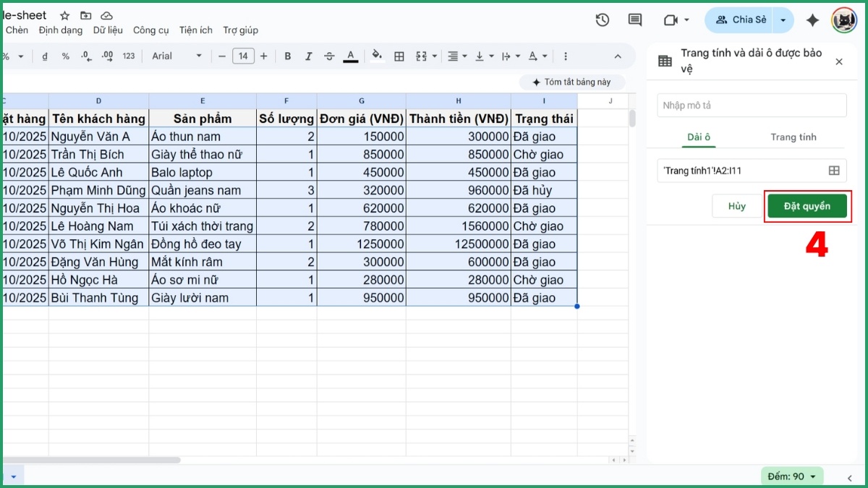Expand the share options arrow beside Chia Sẻ
This screenshot has width=868, height=488.
(783, 20)
